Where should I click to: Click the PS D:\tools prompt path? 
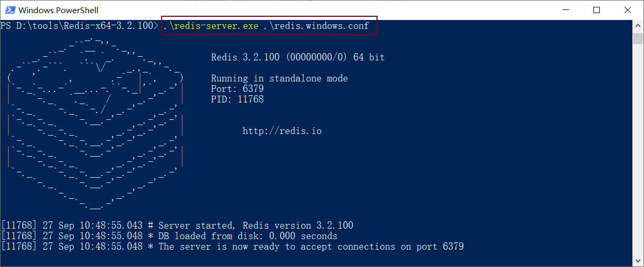(x=79, y=26)
